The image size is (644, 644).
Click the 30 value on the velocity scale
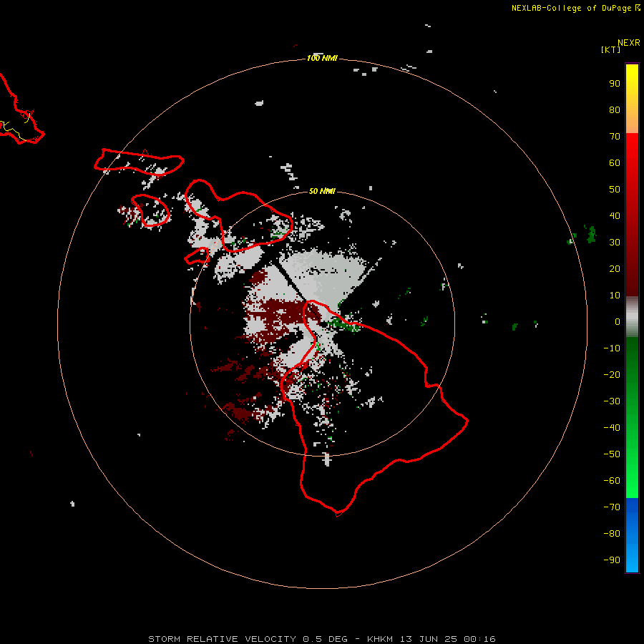(x=615, y=243)
